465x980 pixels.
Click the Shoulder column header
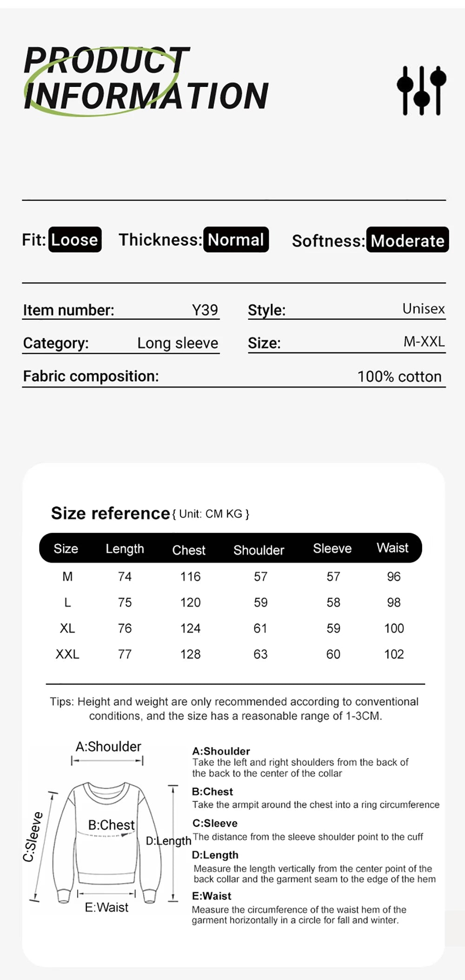point(259,550)
